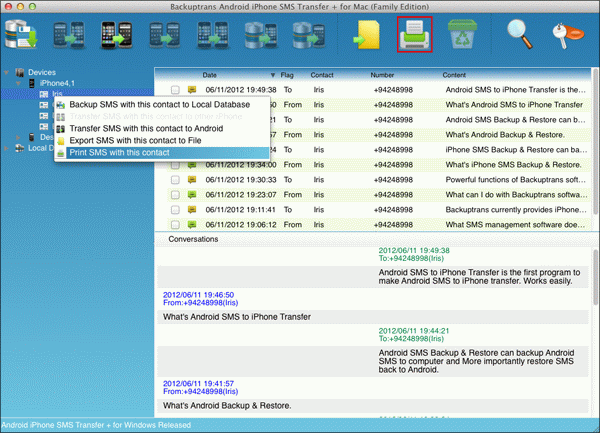
Task: Tick the checkbox for the 19:23:07 message
Action: click(x=175, y=195)
